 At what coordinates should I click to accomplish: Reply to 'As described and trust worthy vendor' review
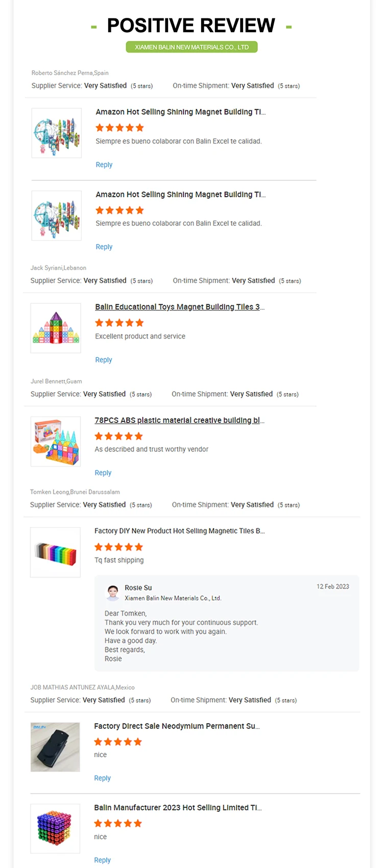103,473
